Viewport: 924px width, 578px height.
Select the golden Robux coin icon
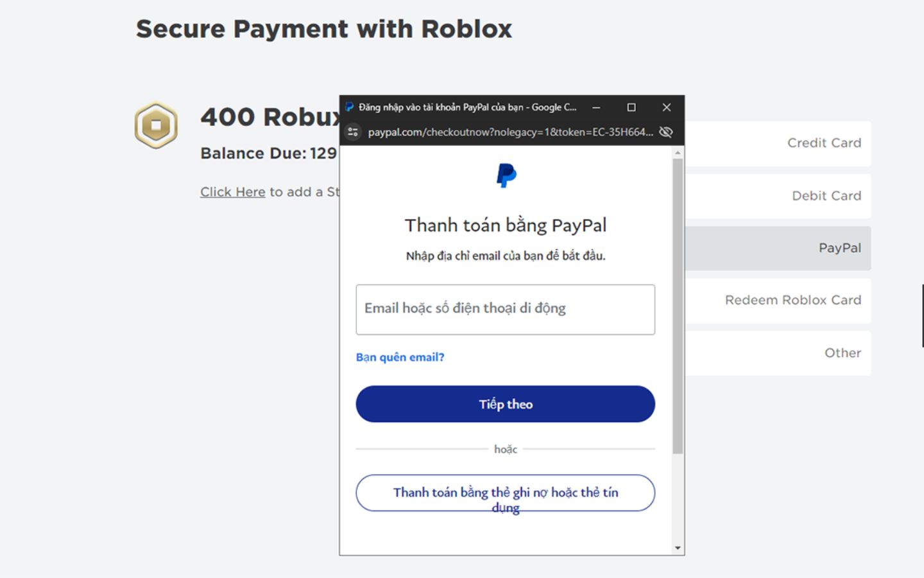155,124
